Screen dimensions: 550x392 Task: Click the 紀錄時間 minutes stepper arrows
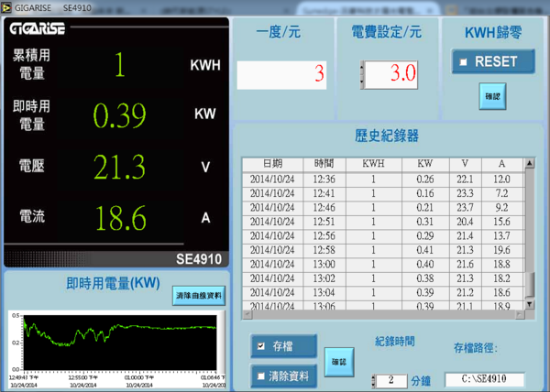coord(374,380)
